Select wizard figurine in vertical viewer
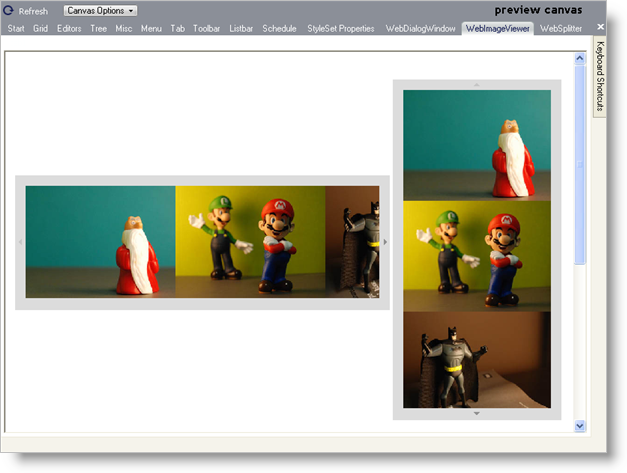 tap(477, 145)
